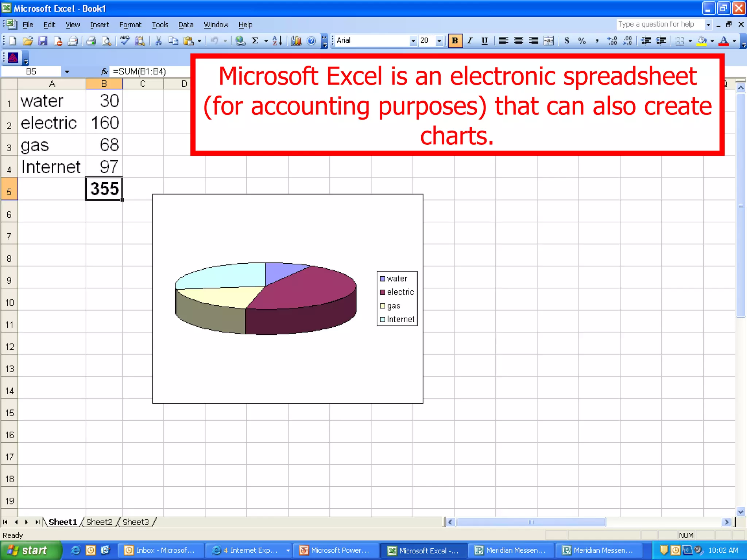Click the Paste clipboard icon
The image size is (747, 560).
pos(189,41)
